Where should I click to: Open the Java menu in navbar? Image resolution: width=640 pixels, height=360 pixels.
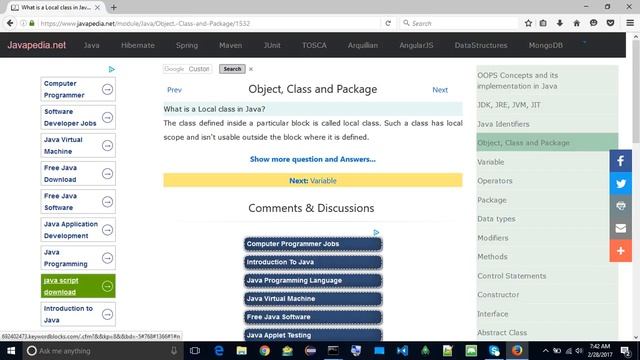91,45
